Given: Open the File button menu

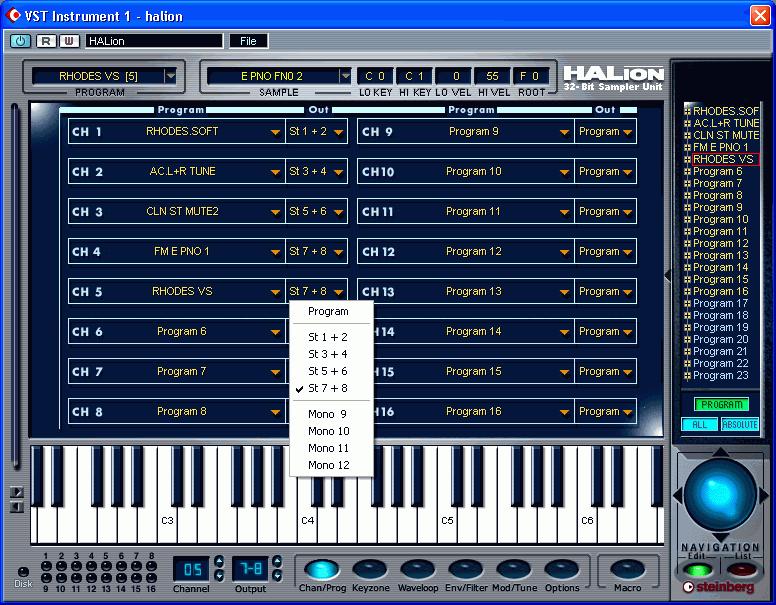Looking at the screenshot, I should point(248,41).
